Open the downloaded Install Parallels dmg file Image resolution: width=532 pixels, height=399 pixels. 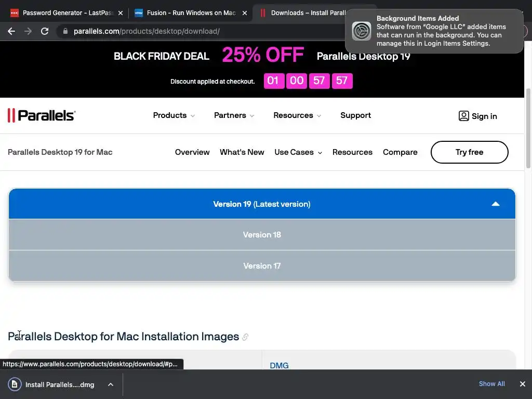pyautogui.click(x=60, y=385)
